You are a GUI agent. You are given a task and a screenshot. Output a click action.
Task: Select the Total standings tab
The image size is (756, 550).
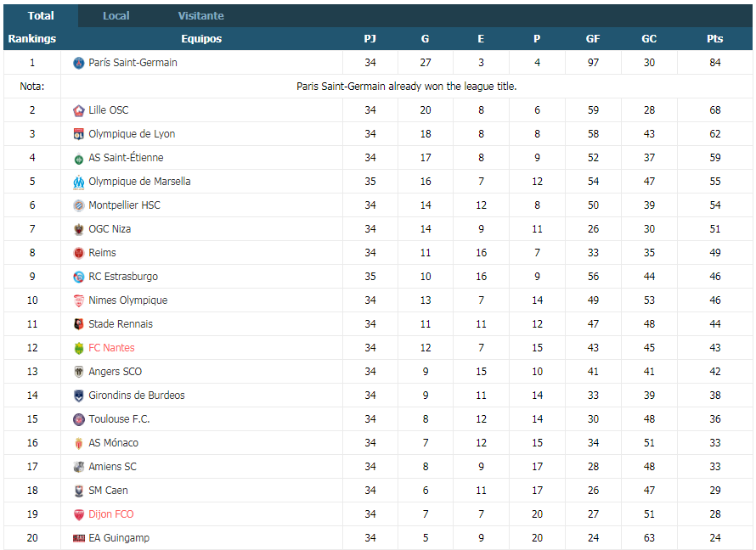point(41,16)
